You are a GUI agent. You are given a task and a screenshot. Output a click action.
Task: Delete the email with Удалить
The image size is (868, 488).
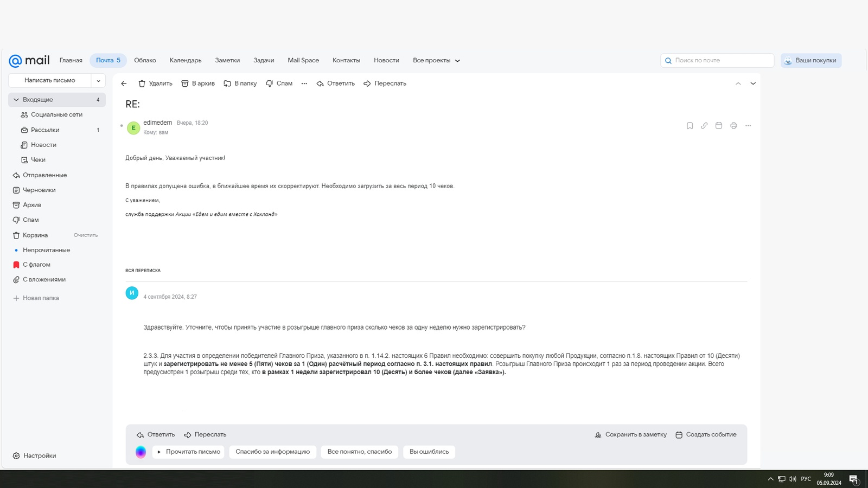point(155,84)
